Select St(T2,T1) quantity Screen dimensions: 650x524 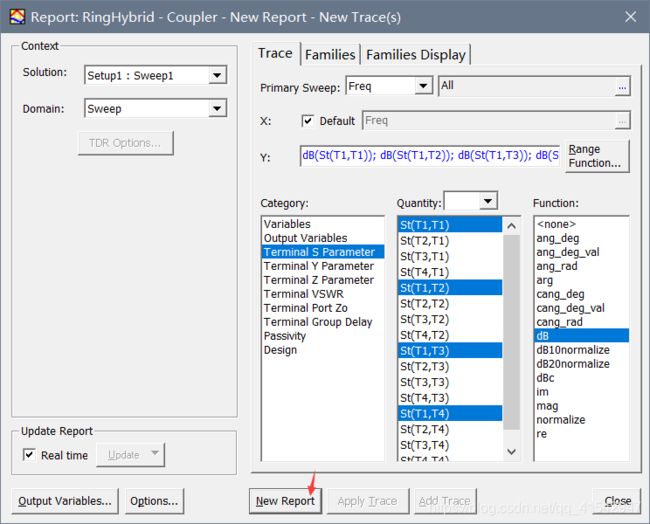(450, 241)
